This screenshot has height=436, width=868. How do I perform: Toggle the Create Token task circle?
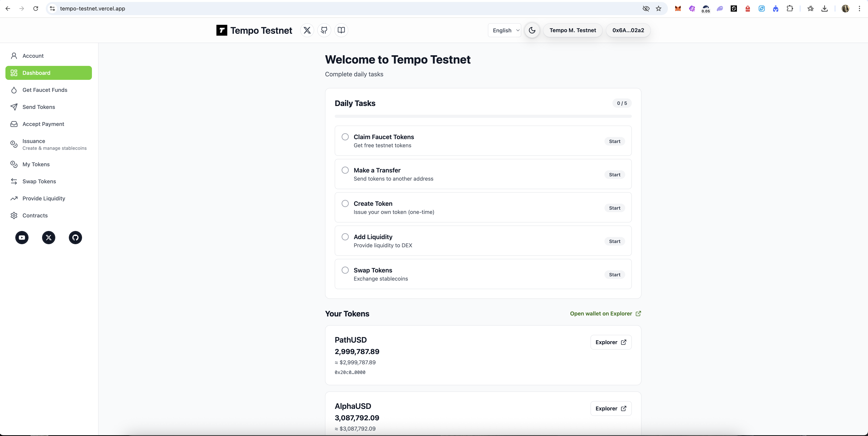click(345, 204)
